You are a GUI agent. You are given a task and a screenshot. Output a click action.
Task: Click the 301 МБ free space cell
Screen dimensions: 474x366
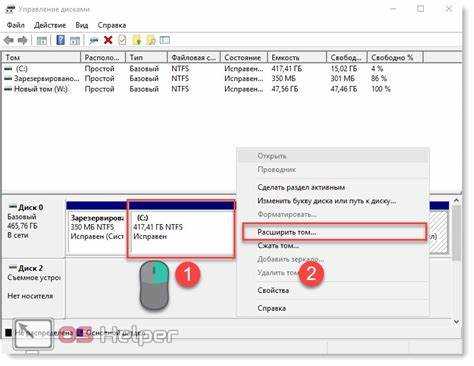(342, 79)
